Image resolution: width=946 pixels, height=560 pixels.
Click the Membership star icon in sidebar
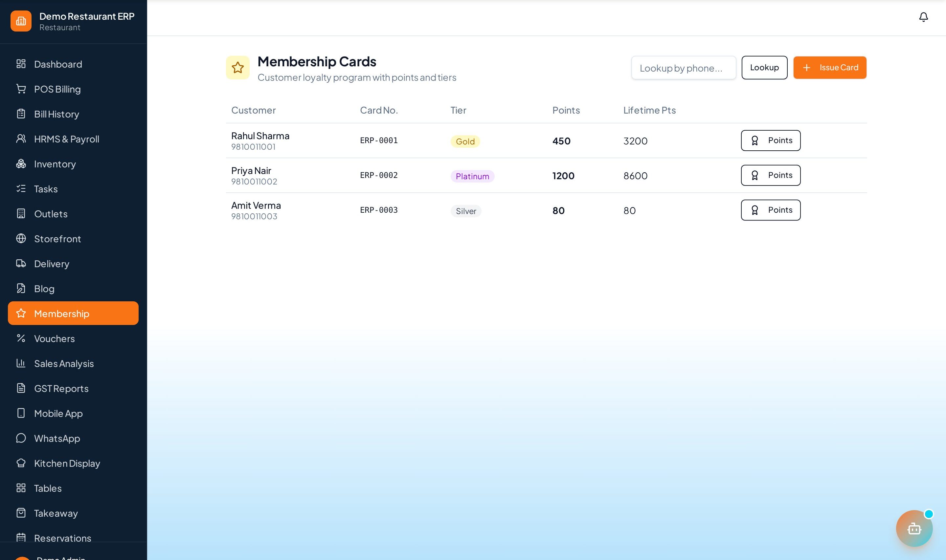coord(21,313)
